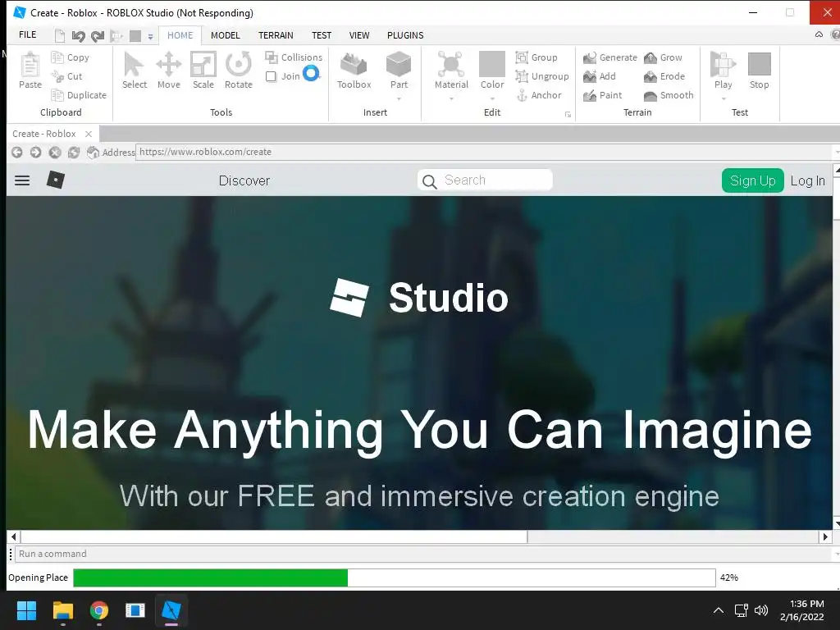Click horizontal scrollbar left arrow
The height and width of the screenshot is (630, 840).
click(13, 536)
